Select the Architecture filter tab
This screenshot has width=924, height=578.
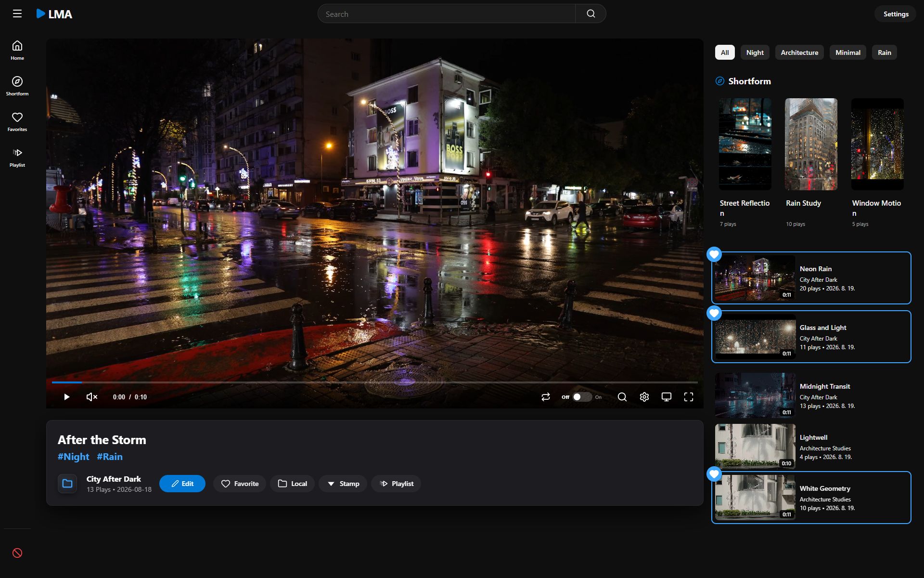click(799, 53)
